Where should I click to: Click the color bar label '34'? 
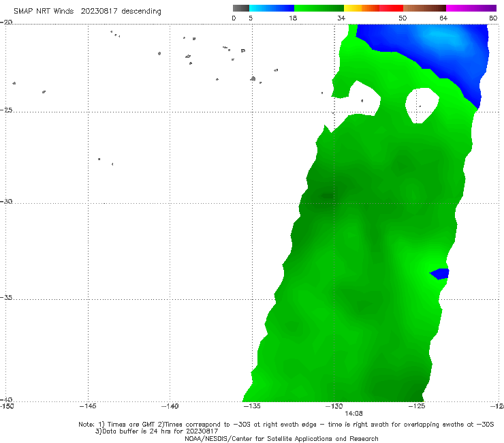[x=341, y=18]
